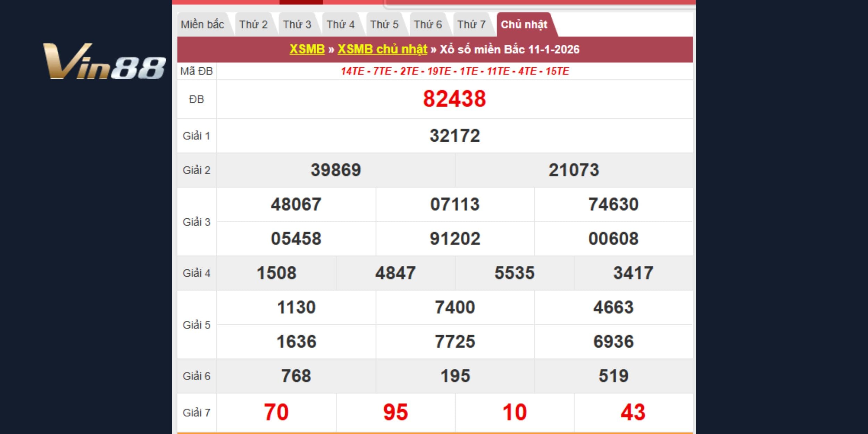Click the Giải 7 number 70
The width and height of the screenshot is (868, 434).
point(276,412)
